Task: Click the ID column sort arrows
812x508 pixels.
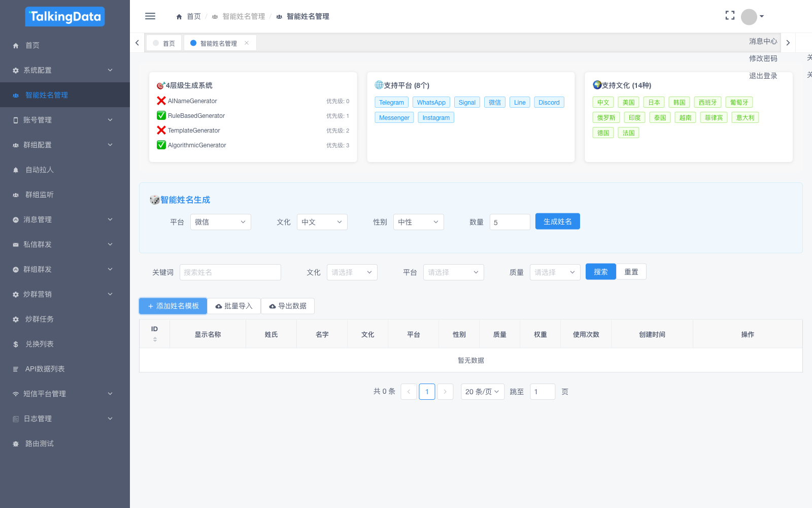Action: 155,339
